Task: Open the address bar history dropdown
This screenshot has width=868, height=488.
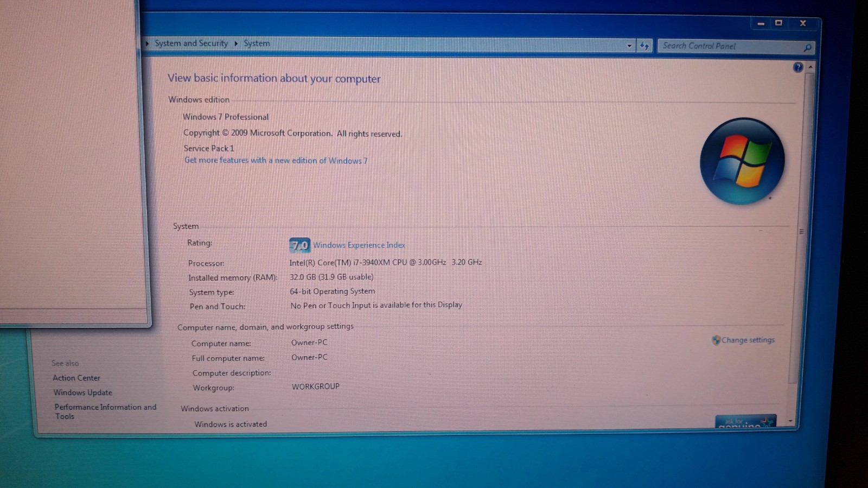Action: [629, 46]
